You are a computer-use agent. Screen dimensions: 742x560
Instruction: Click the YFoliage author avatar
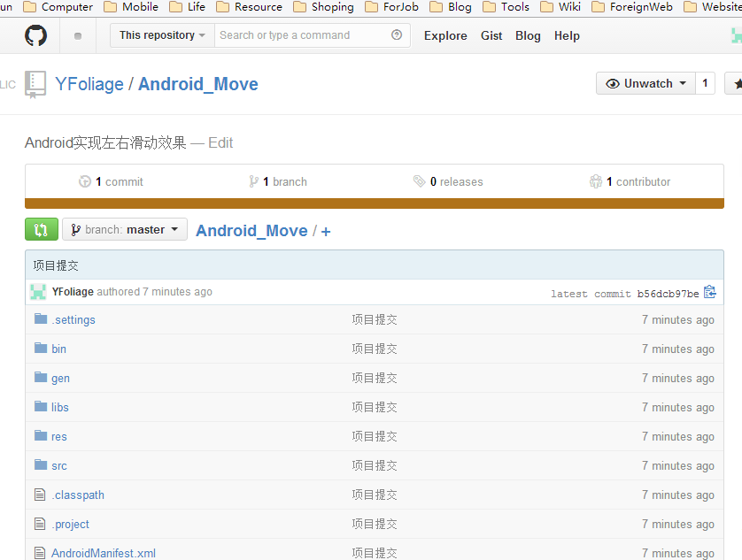[38, 292]
